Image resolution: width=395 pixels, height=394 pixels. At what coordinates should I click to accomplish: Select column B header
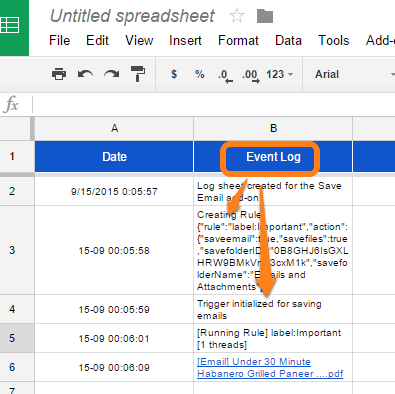[x=273, y=128]
